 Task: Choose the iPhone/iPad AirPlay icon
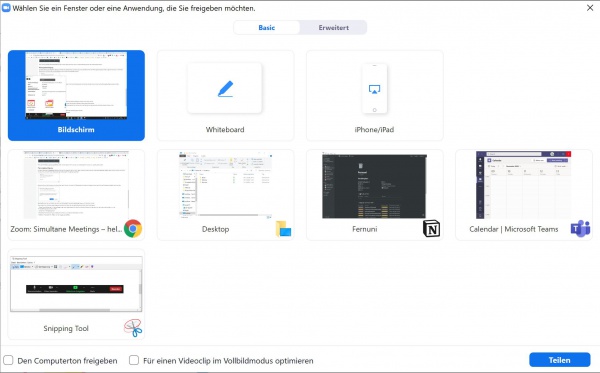coord(374,90)
